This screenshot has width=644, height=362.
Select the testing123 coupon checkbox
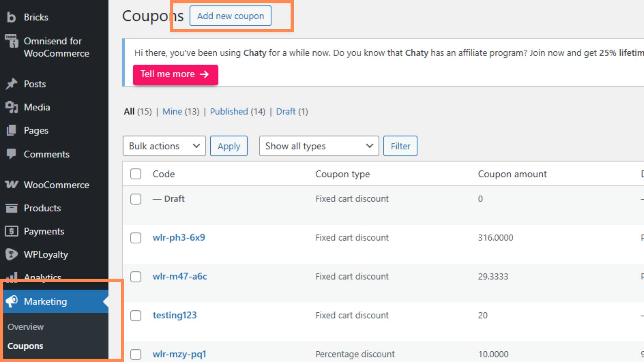click(136, 315)
